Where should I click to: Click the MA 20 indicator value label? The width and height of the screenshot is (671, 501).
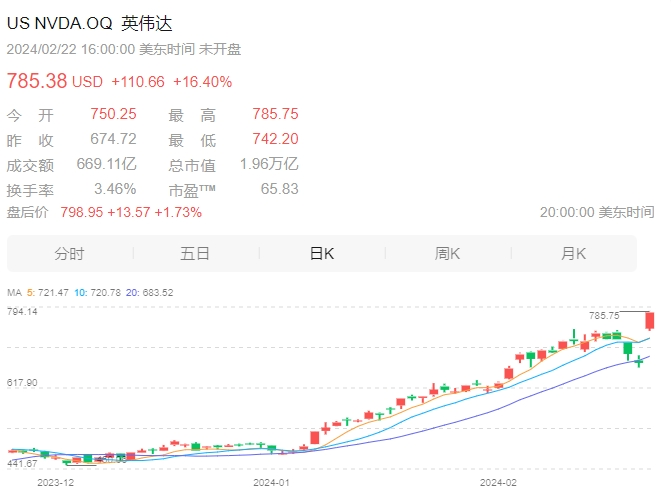pyautogui.click(x=149, y=293)
